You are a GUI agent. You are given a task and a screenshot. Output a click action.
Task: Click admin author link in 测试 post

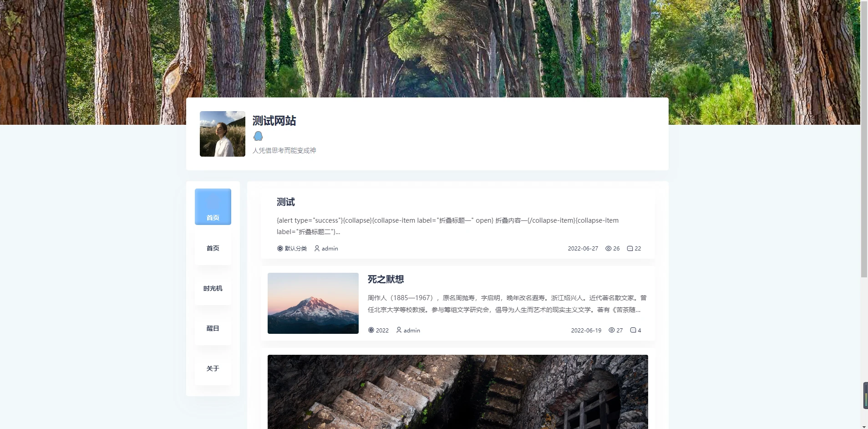click(x=330, y=249)
